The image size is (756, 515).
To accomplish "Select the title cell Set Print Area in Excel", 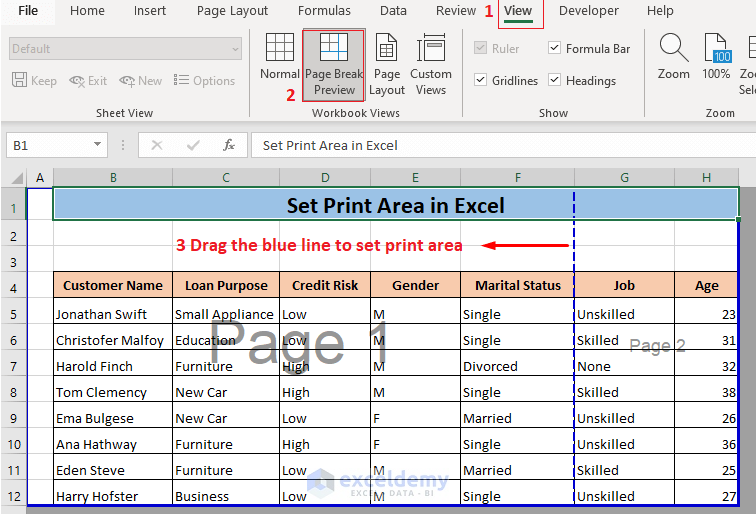I will 395,204.
